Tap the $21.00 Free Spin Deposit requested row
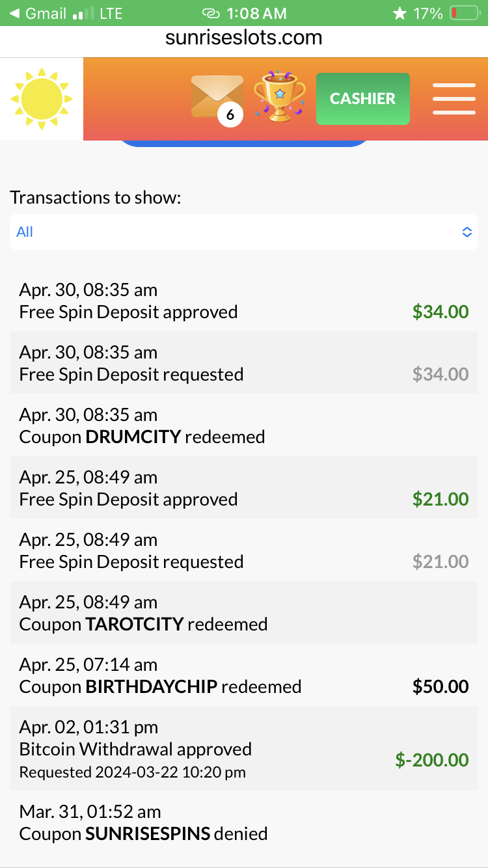Screen dimensions: 488x868 (x=243, y=550)
